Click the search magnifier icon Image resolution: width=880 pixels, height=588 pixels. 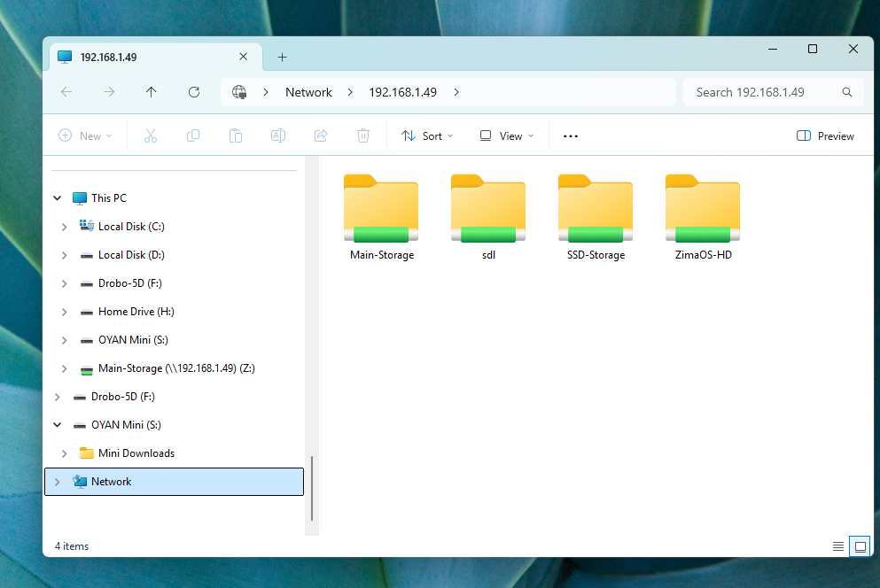(847, 92)
